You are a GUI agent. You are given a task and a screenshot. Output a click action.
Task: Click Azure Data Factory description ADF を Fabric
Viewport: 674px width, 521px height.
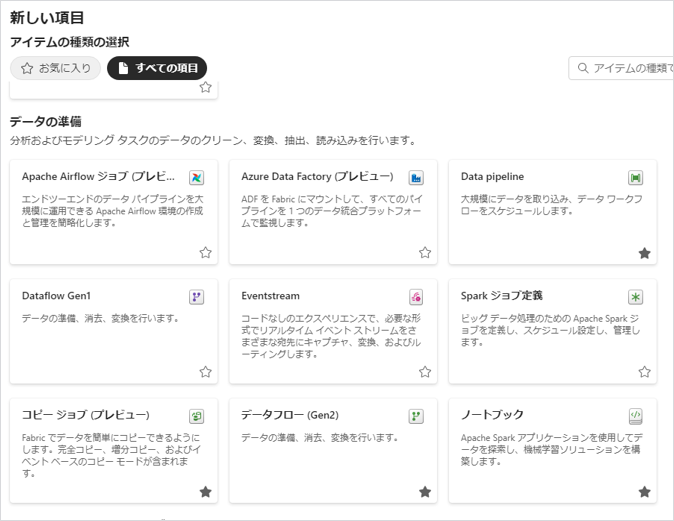[331, 211]
